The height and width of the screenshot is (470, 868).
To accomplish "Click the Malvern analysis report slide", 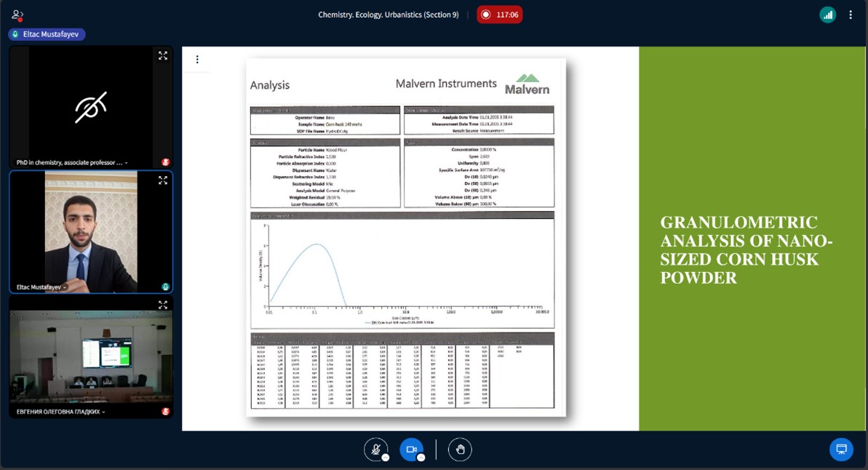I will 406,238.
